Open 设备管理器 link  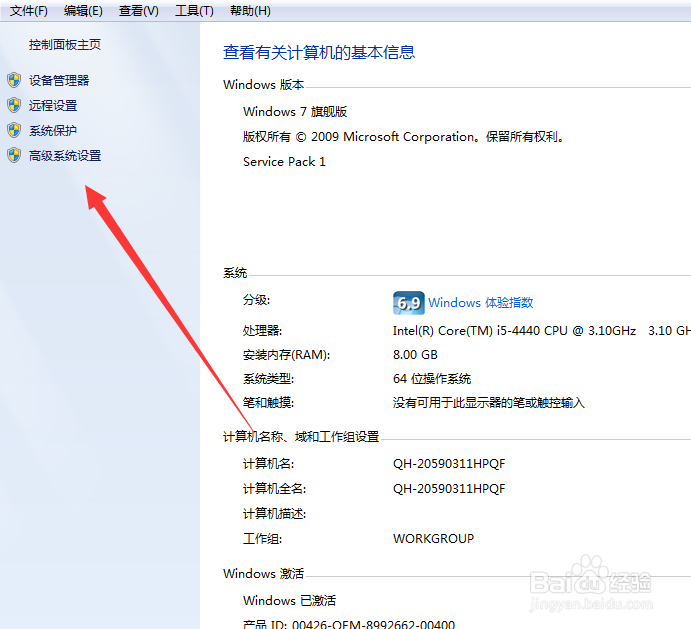(59, 80)
